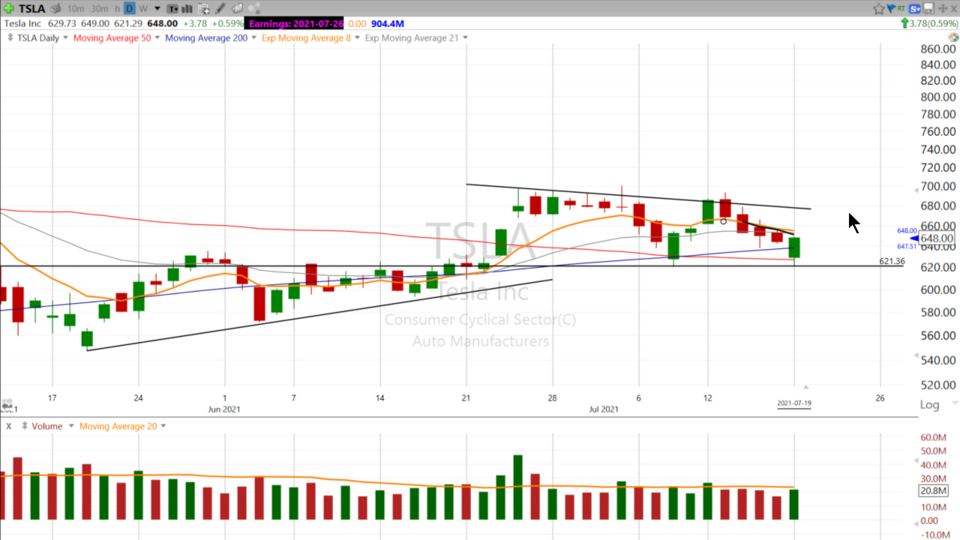Click the small arrow right of Log button
Screen dimensions: 960x540
click(954, 403)
